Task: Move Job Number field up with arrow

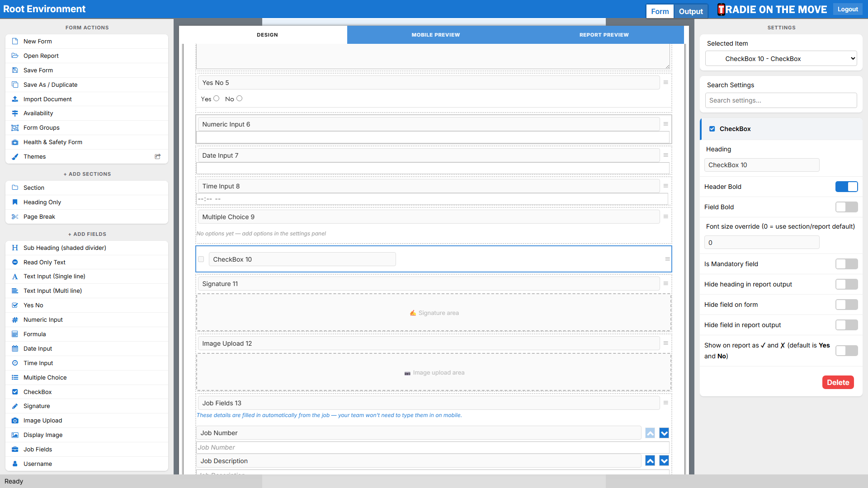Action: [650, 433]
